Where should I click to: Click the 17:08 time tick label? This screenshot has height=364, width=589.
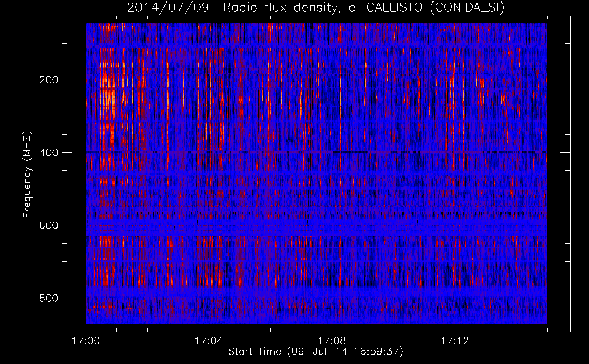pyautogui.click(x=332, y=341)
